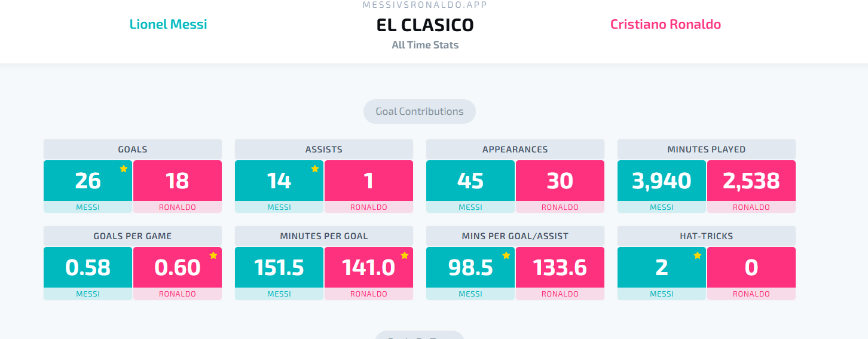Open Cristiano Ronaldo's profile link
The height and width of the screenshot is (339, 868).
coord(665,25)
